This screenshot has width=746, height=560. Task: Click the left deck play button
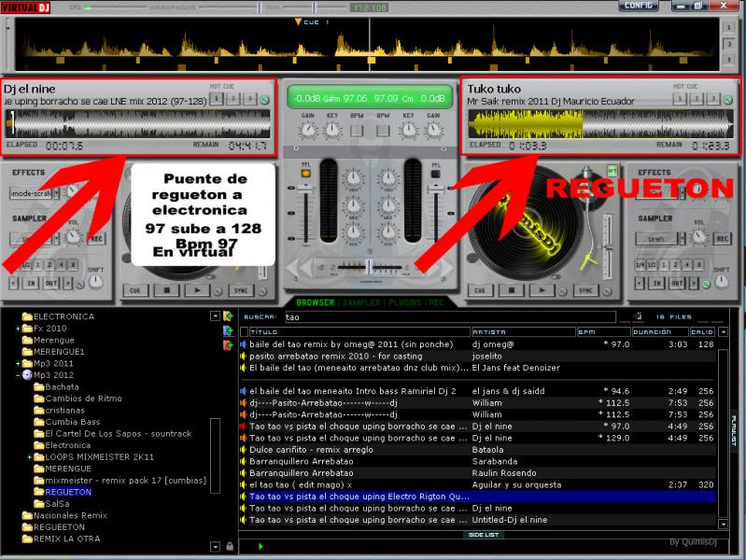point(197,289)
